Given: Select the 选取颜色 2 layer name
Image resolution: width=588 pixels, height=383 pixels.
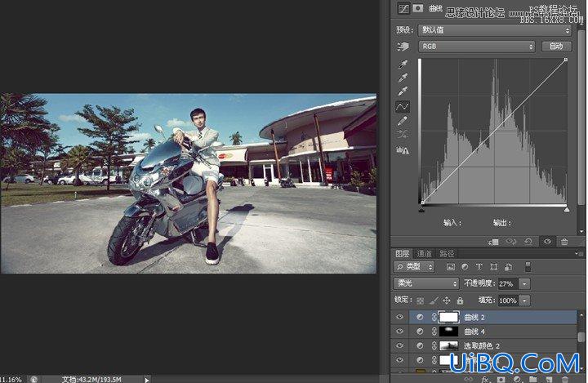Looking at the screenshot, I should point(482,346).
